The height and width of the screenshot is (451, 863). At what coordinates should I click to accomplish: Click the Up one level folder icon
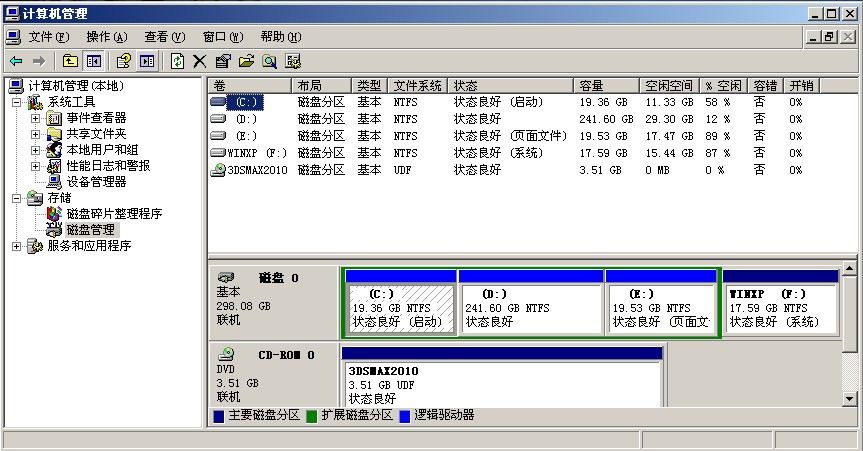pyautogui.click(x=70, y=61)
